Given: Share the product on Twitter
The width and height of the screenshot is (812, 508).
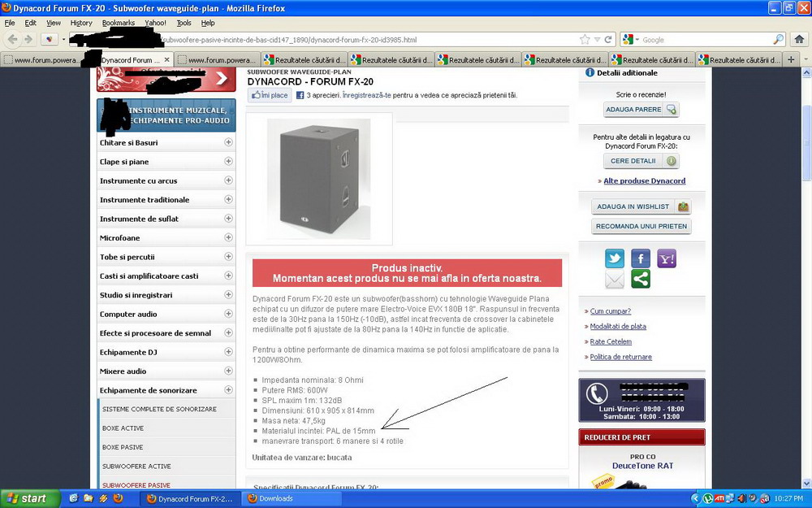Looking at the screenshot, I should pyautogui.click(x=615, y=258).
